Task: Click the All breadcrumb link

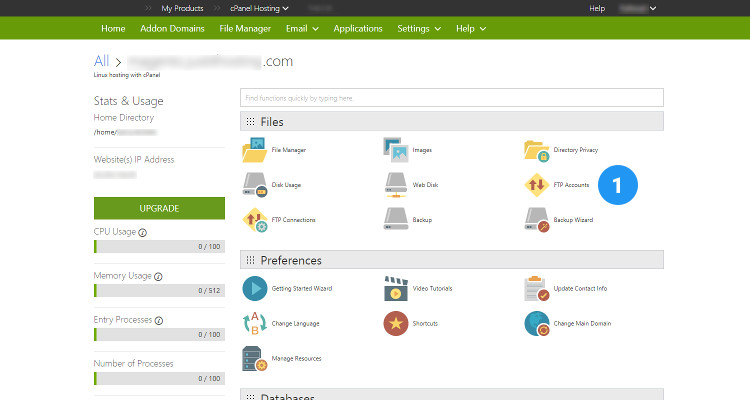Action: pyautogui.click(x=101, y=61)
